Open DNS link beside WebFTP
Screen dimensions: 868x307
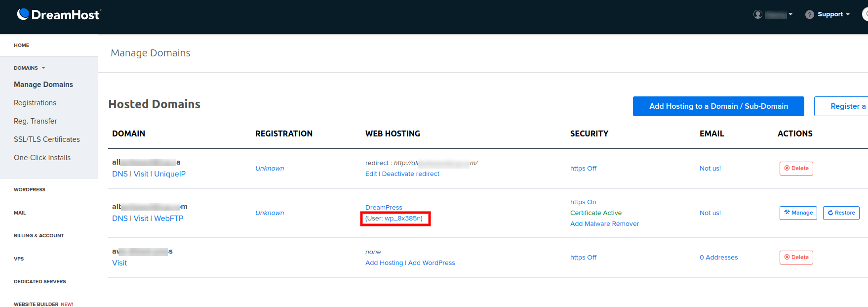click(120, 219)
